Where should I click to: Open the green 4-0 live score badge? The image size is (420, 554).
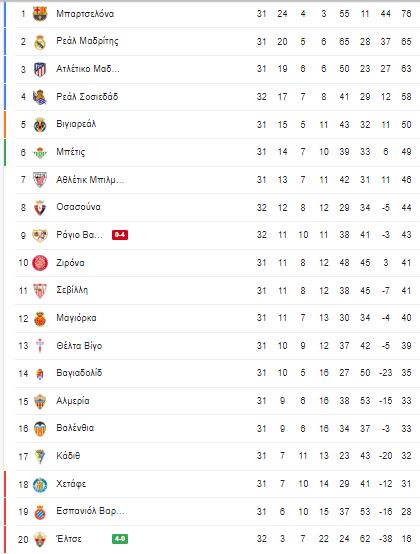click(120, 539)
